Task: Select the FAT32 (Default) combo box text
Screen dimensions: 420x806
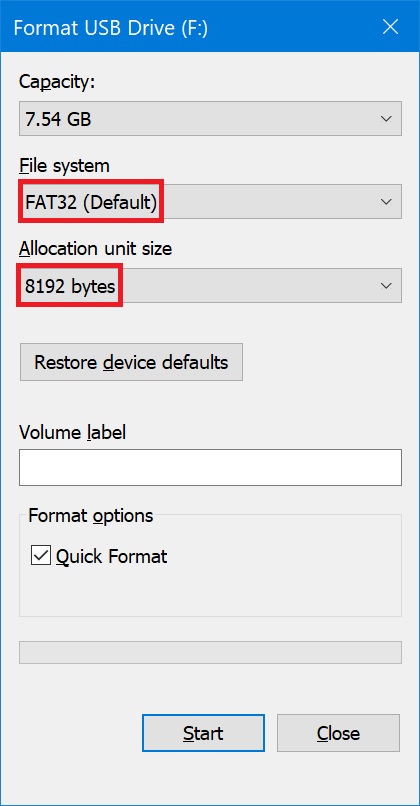Action: [91, 202]
